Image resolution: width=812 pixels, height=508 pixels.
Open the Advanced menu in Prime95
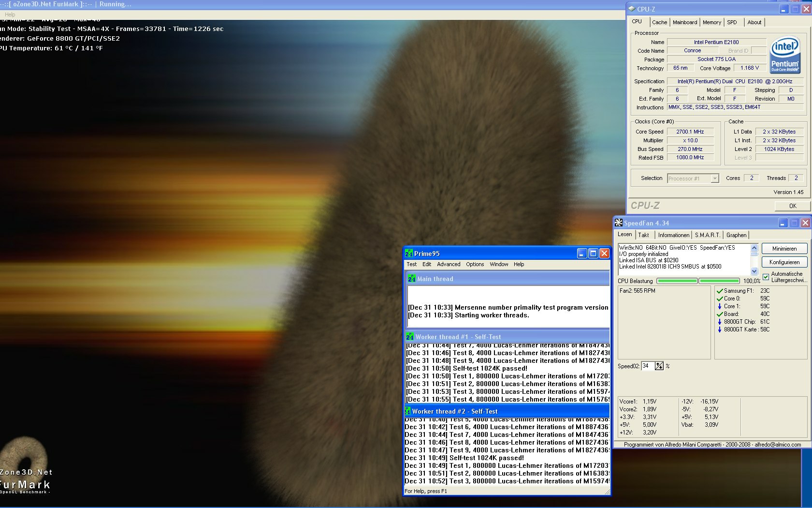pos(449,264)
